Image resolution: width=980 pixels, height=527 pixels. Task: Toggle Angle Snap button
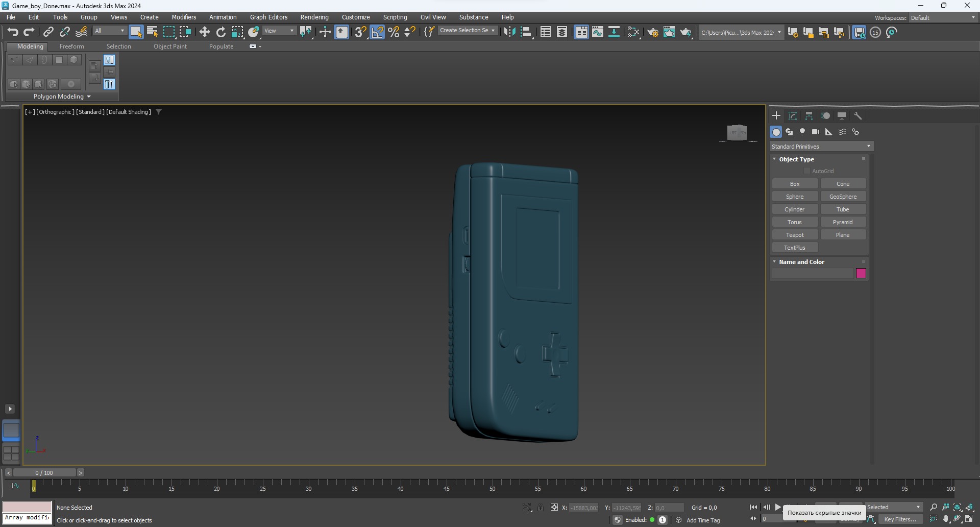click(377, 32)
